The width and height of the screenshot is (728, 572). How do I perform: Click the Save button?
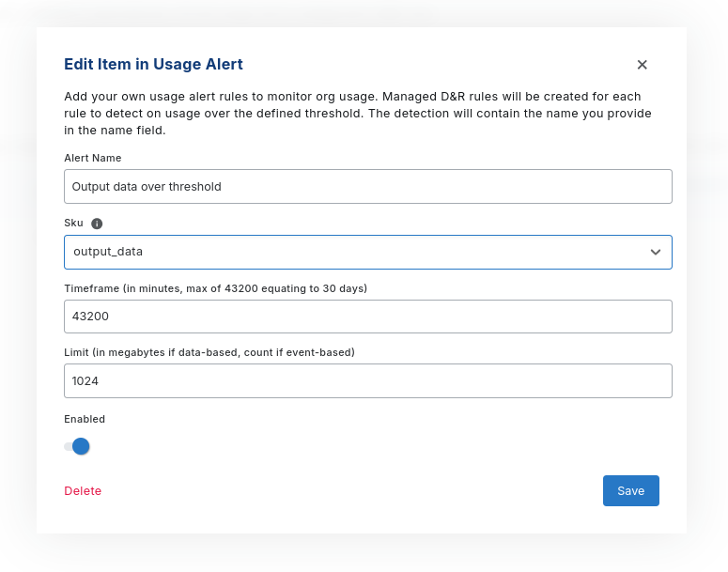[630, 490]
